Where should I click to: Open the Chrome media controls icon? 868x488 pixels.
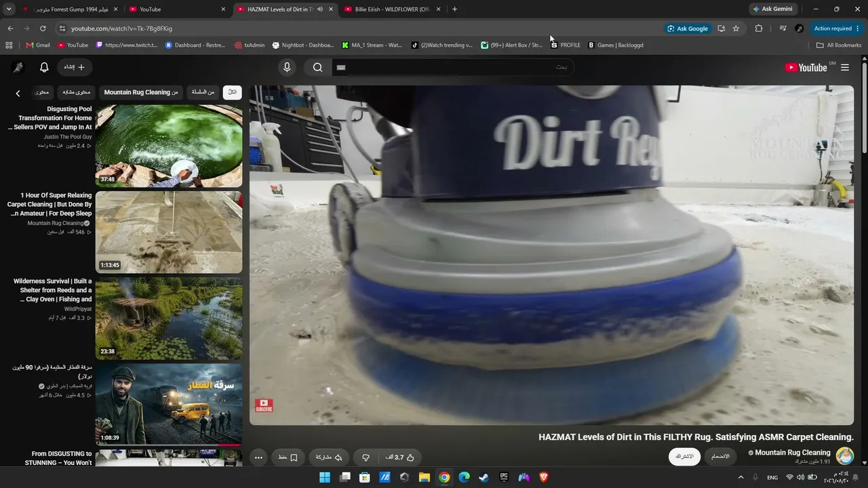click(x=783, y=28)
